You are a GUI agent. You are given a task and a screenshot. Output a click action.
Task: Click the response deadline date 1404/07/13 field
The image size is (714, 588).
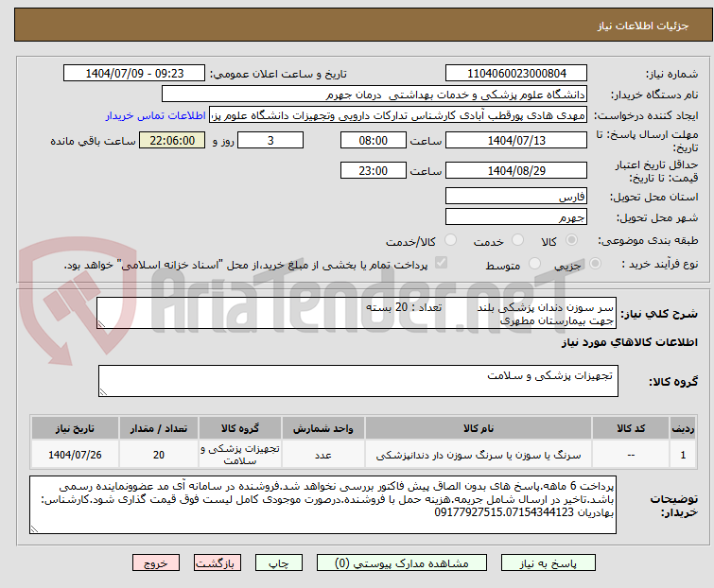516,140
